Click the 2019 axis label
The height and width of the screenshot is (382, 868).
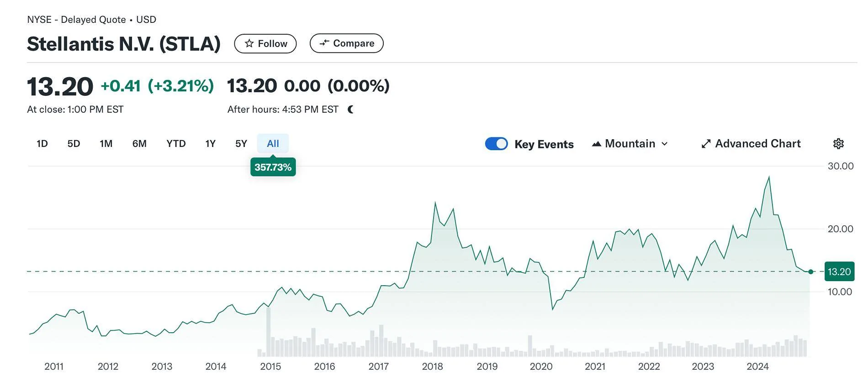(487, 366)
